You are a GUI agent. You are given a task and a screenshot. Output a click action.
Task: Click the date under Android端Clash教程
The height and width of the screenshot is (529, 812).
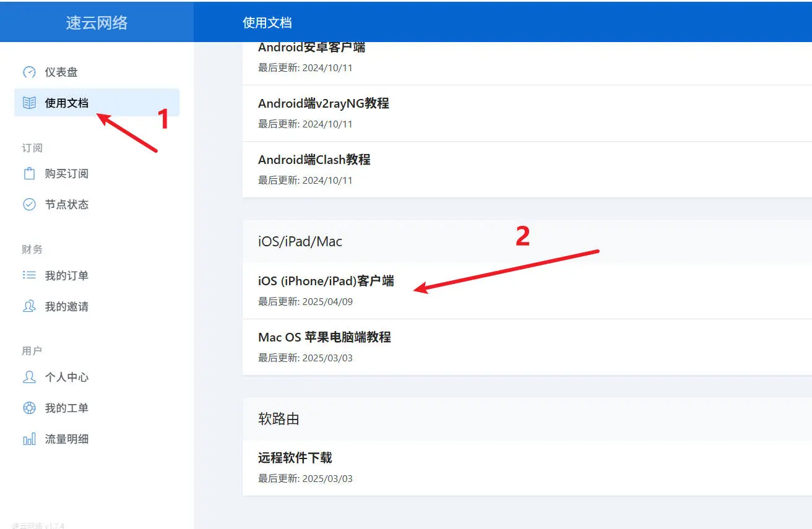tap(305, 181)
